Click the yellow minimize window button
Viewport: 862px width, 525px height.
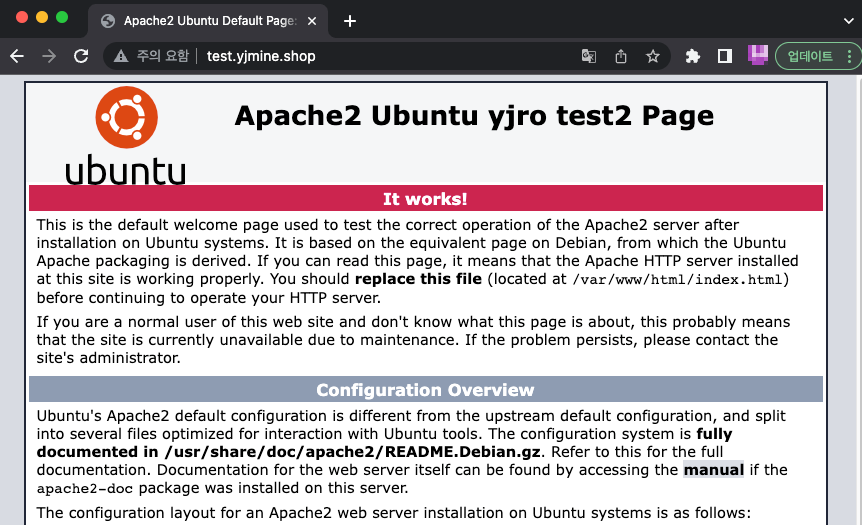click(42, 17)
